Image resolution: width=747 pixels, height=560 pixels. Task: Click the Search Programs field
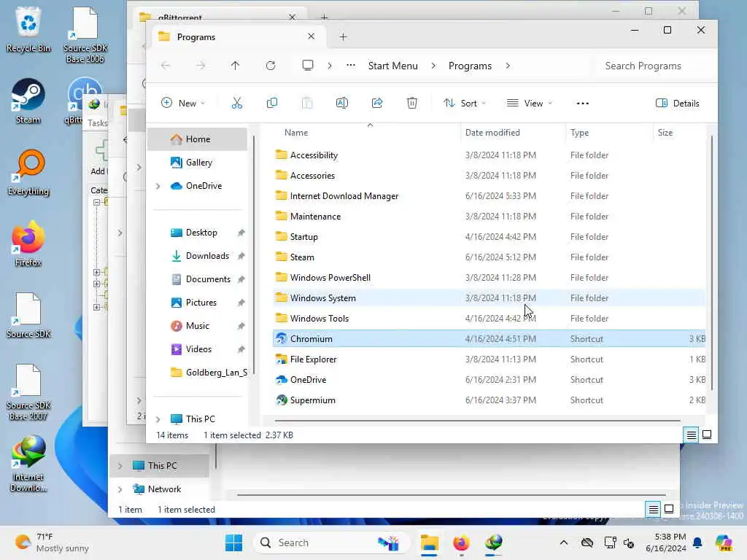pyautogui.click(x=653, y=66)
